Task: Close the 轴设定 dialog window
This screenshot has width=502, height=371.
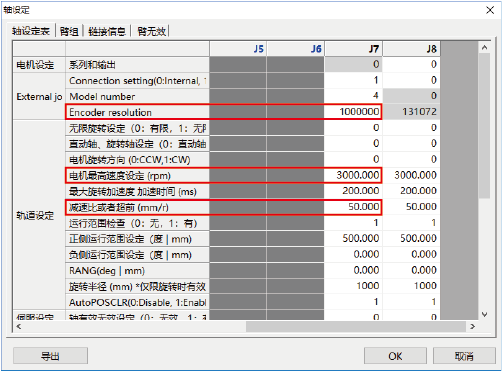Action: [490, 10]
